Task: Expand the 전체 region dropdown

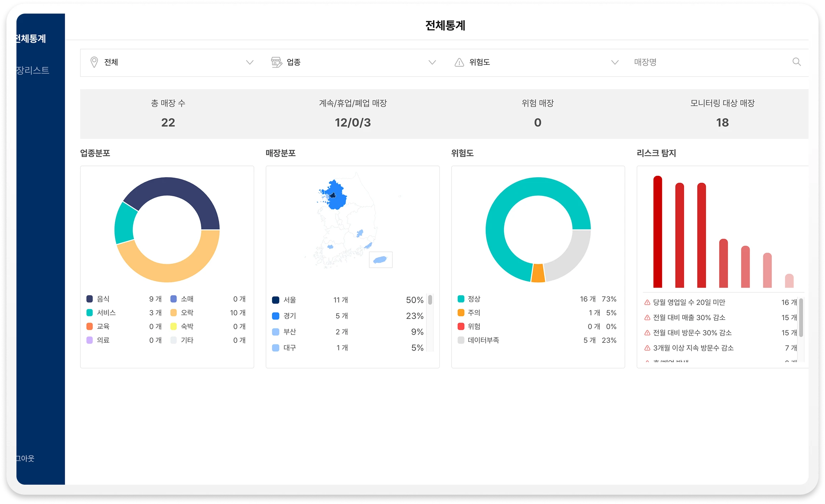Action: coord(250,63)
